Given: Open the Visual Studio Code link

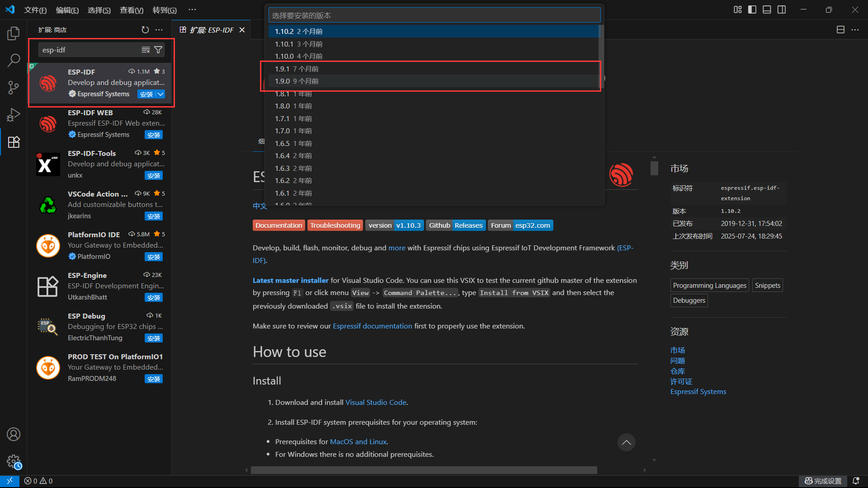Looking at the screenshot, I should (x=376, y=402).
